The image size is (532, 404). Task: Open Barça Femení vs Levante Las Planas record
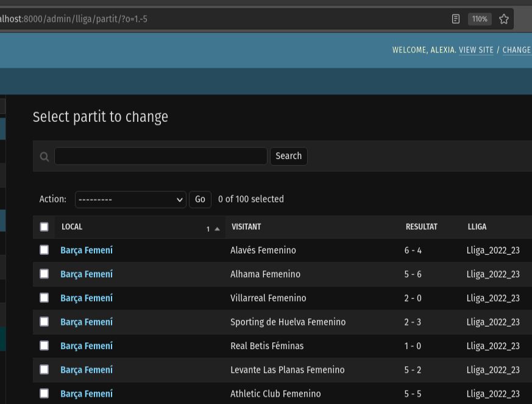click(x=87, y=370)
